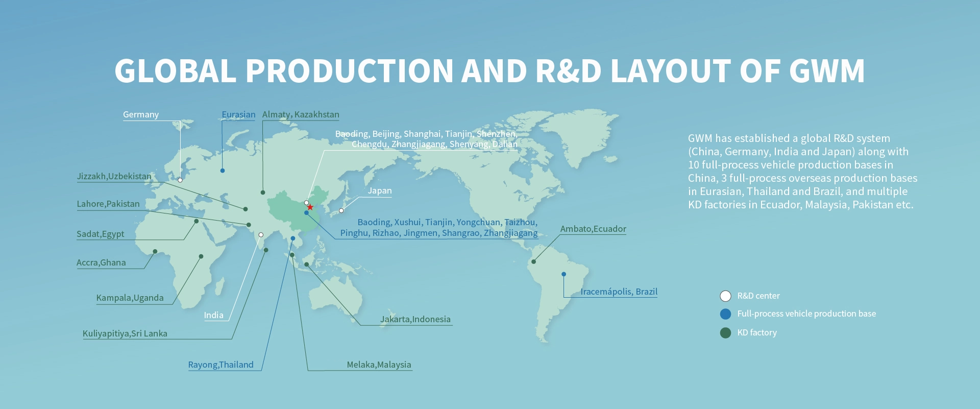Click the Rayong, Thailand label
This screenshot has height=409, width=980.
point(220,365)
